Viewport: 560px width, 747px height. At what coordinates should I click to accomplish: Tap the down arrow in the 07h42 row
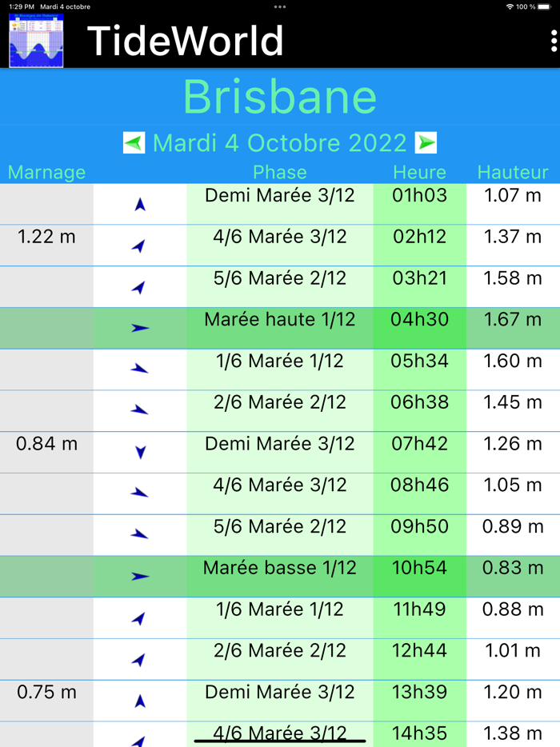pos(140,453)
